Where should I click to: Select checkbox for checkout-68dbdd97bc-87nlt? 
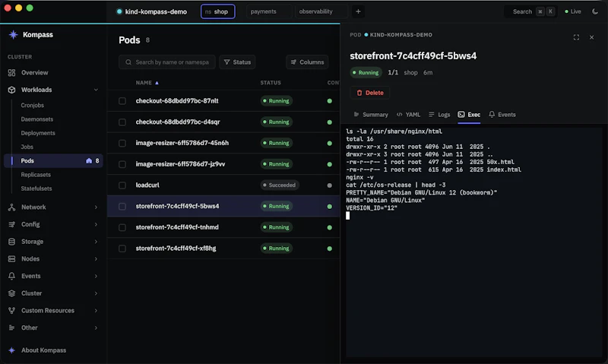pos(122,101)
